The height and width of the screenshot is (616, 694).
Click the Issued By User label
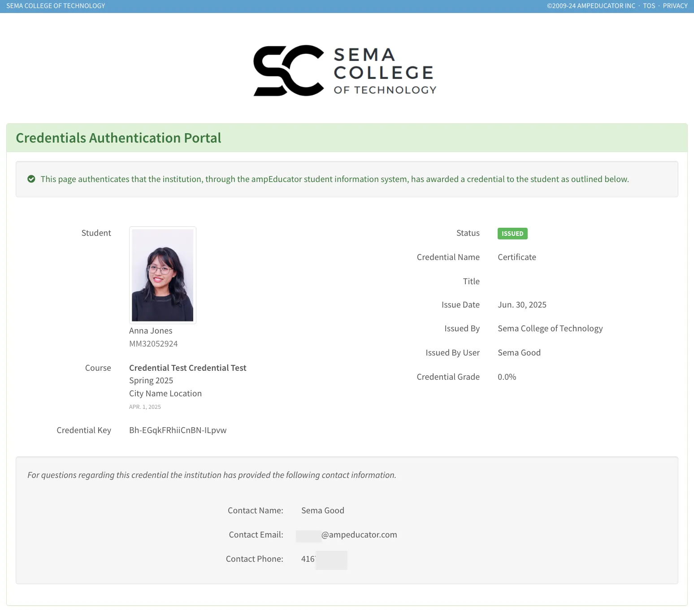click(x=452, y=353)
